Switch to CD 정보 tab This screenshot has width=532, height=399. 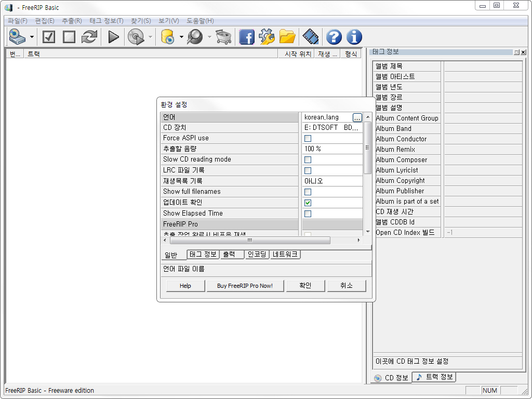392,378
